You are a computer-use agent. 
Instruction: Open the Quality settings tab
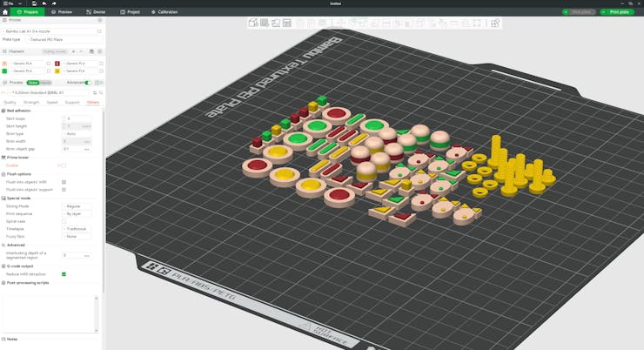(10, 102)
